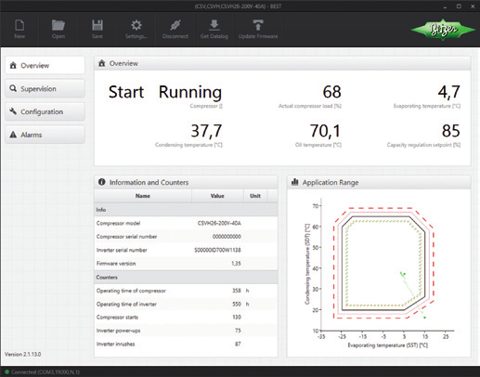Click the green operating point marker in the chart
This screenshot has width=480, height=377.
tap(403, 274)
